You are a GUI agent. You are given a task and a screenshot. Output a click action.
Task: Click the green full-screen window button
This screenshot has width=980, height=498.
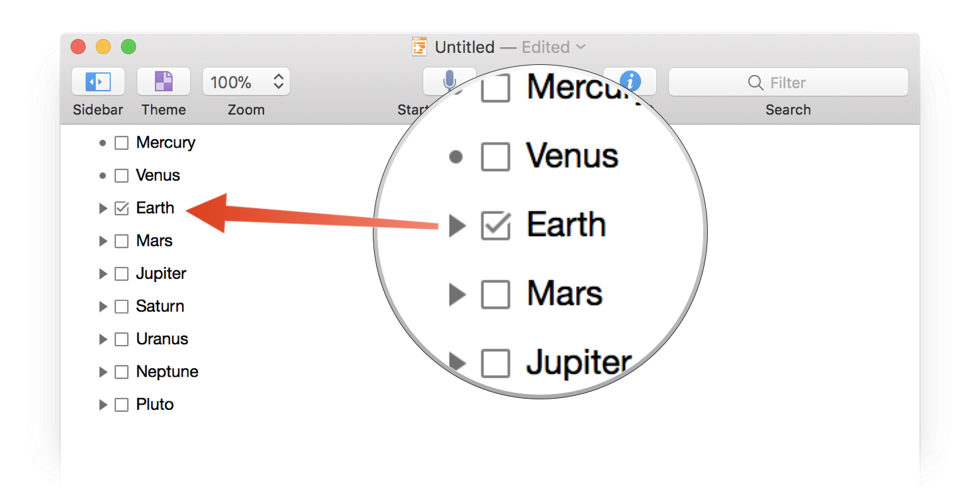(x=128, y=47)
